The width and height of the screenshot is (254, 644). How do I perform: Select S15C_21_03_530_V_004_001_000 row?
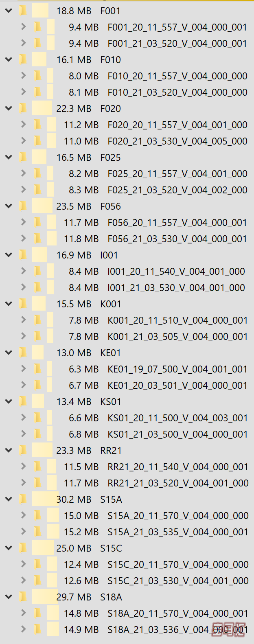(178, 581)
